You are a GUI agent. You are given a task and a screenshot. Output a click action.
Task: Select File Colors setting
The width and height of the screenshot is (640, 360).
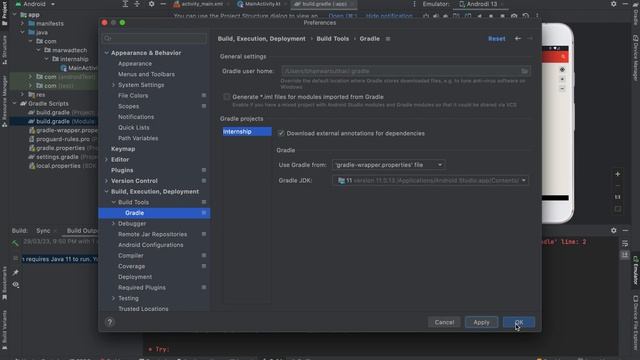tap(133, 96)
